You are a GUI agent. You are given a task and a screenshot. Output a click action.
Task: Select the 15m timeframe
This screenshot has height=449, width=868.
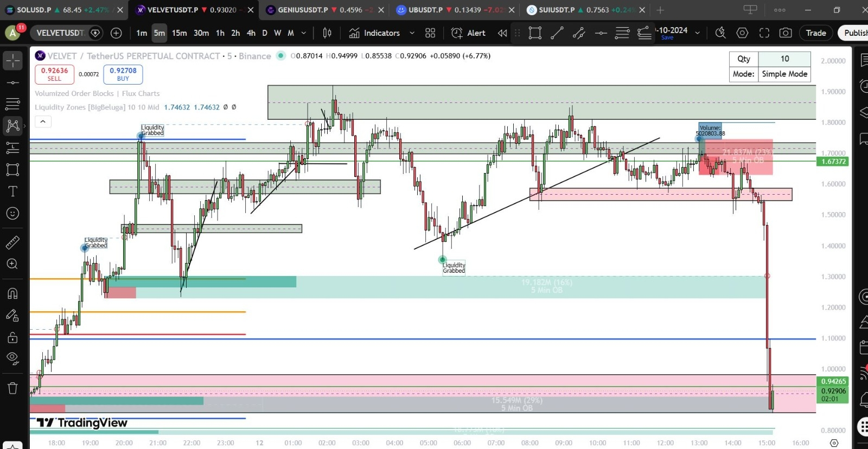[179, 33]
